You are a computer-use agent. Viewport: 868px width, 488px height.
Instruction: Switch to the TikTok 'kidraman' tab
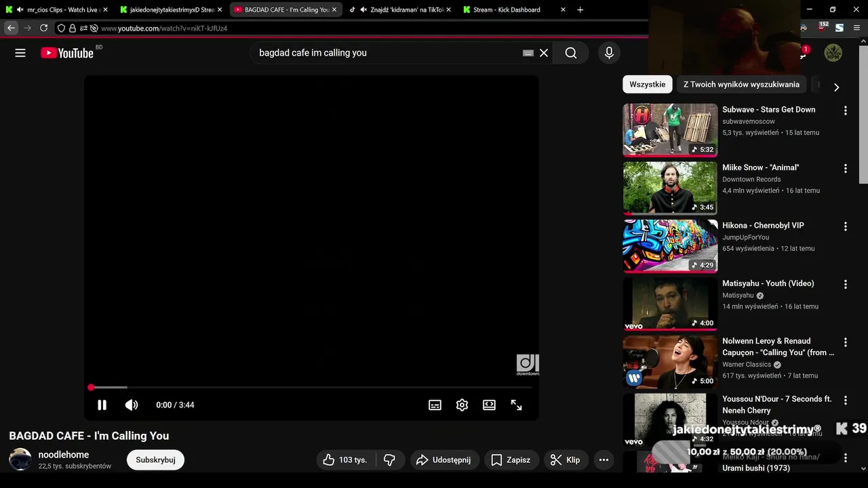click(x=400, y=9)
